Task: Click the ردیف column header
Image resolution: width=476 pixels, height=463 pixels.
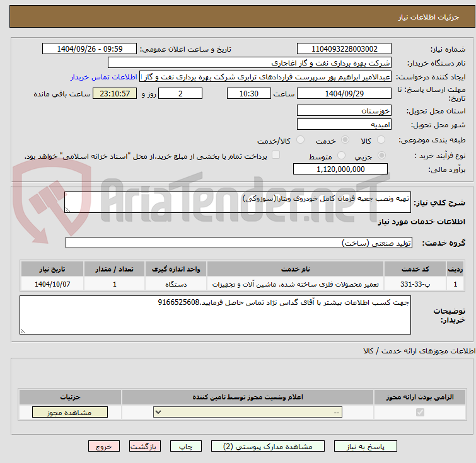Action: 455,269
